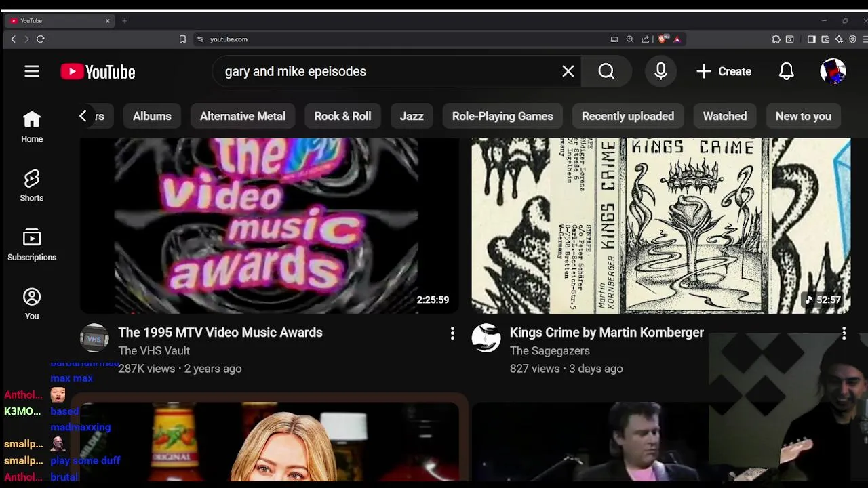Go back with the browser back arrow
This screenshot has height=488, width=868.
pos(13,39)
